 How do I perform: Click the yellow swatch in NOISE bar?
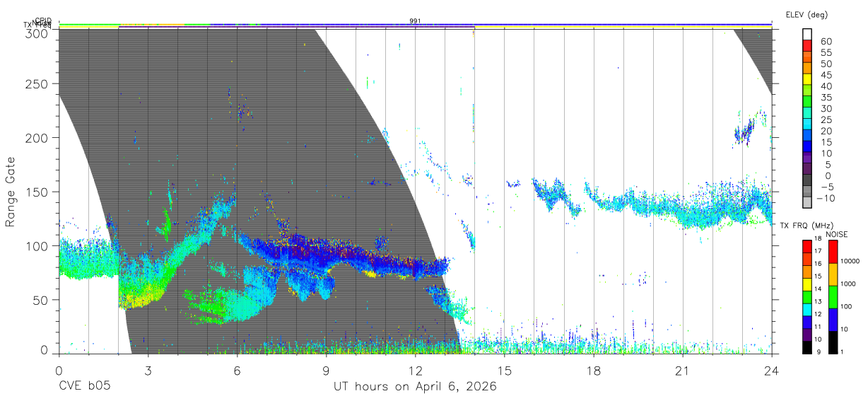pyautogui.click(x=832, y=274)
